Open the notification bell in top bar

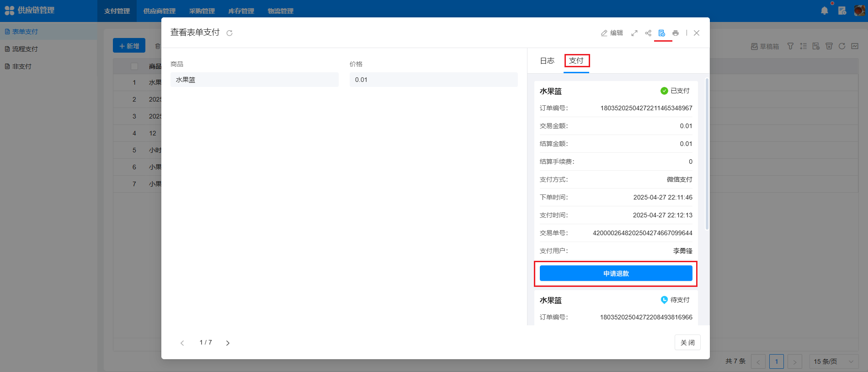pos(825,11)
